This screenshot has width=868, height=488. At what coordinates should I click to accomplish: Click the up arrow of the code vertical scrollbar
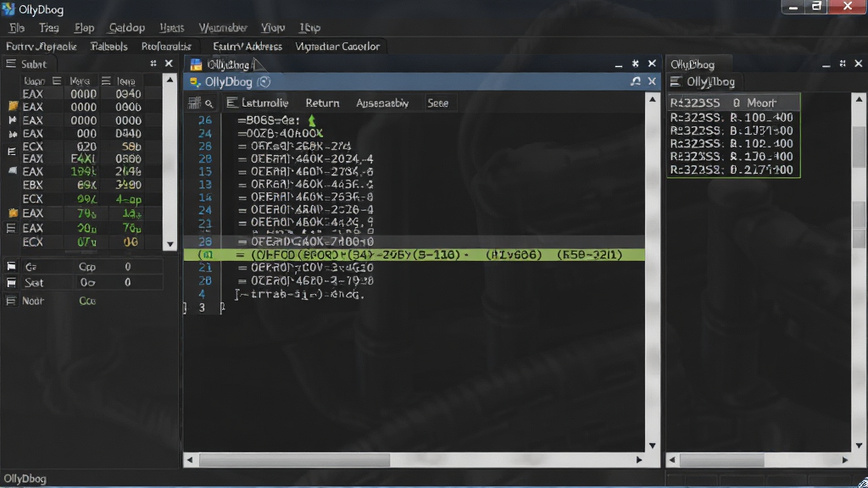pos(652,100)
